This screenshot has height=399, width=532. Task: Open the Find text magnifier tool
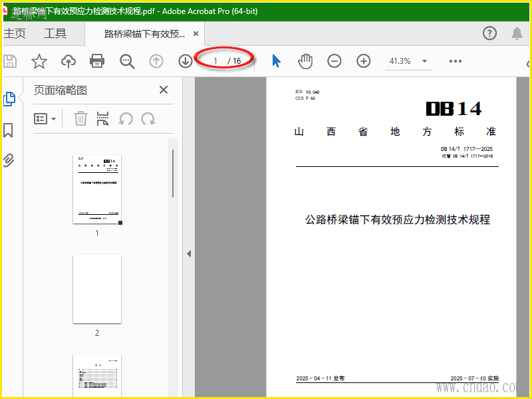[127, 61]
